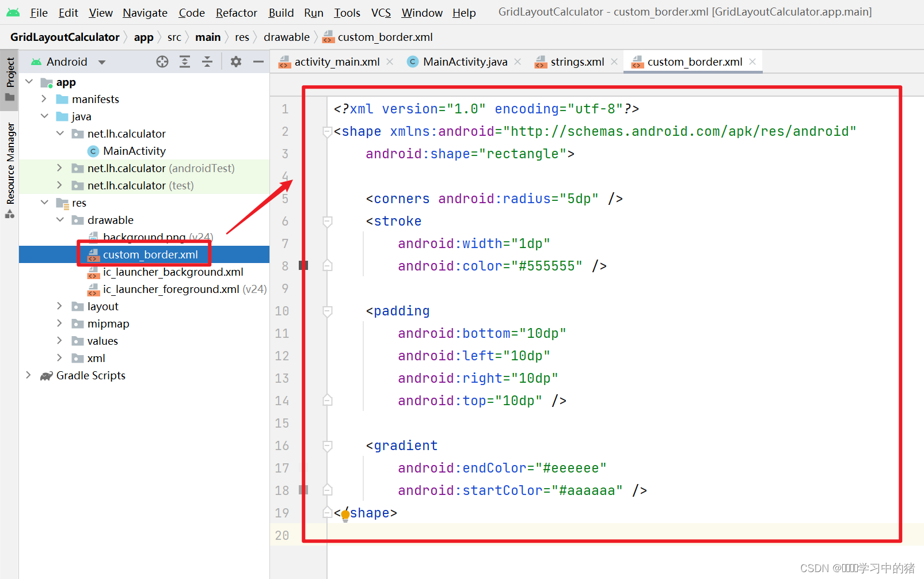This screenshot has height=579, width=924.
Task: Open the Navigate menu
Action: [145, 13]
